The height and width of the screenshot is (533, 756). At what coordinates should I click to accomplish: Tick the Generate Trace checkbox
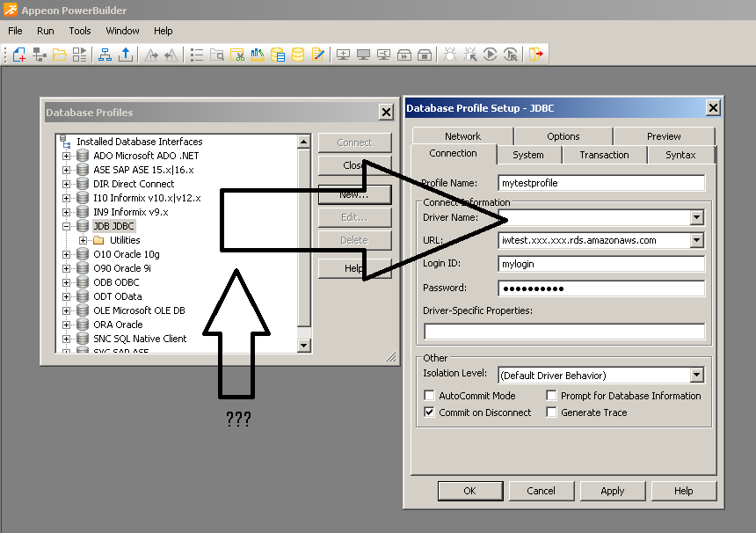click(x=551, y=413)
